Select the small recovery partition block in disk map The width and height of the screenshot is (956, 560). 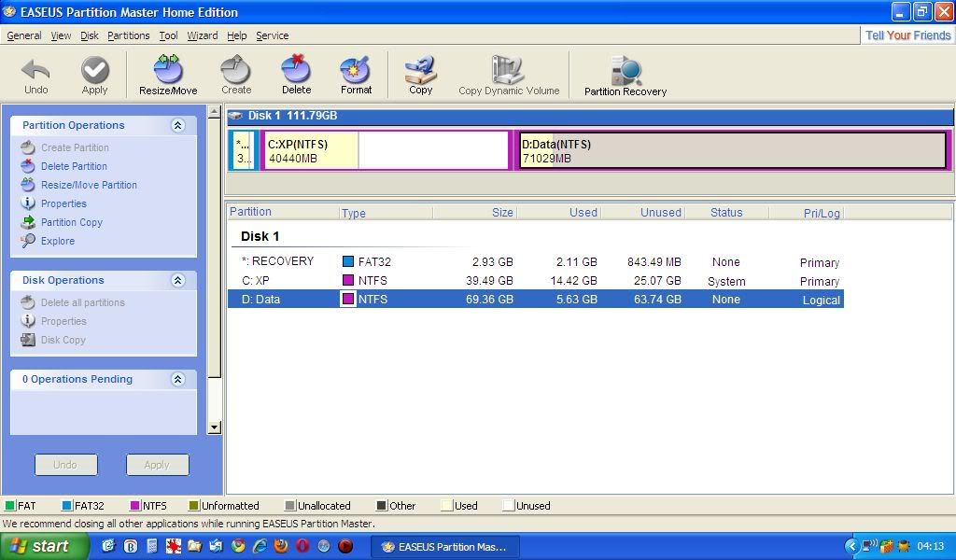245,150
